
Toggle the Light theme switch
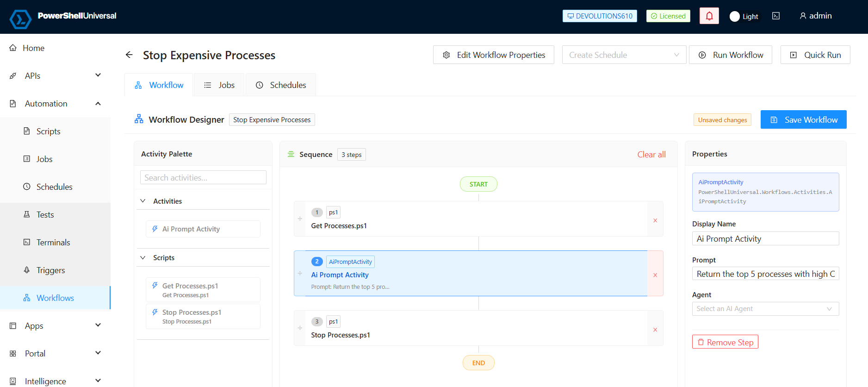click(744, 16)
